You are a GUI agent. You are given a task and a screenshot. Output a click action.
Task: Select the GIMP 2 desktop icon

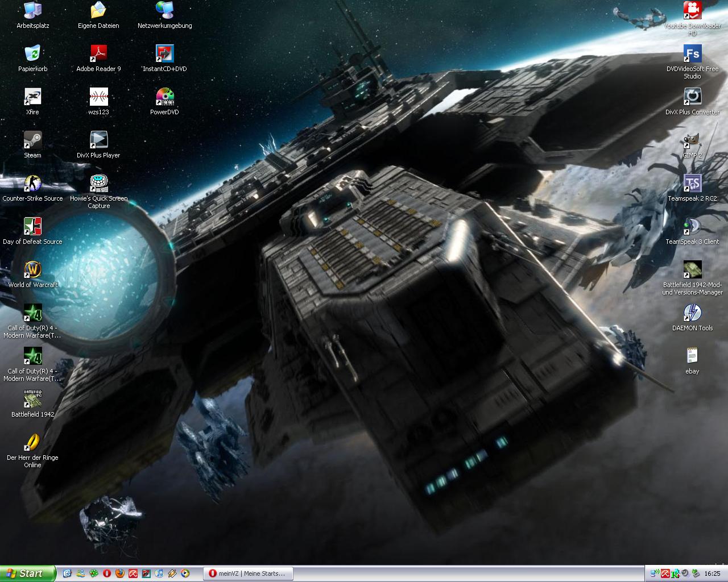[692, 140]
